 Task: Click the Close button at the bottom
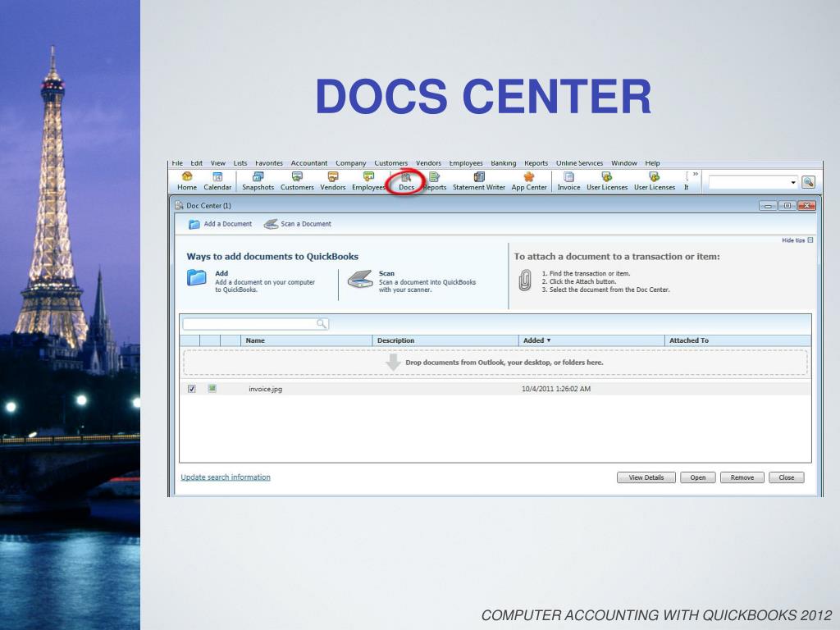787,477
